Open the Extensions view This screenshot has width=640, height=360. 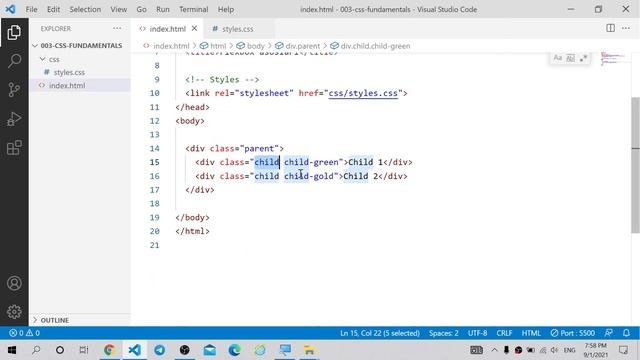point(14,148)
